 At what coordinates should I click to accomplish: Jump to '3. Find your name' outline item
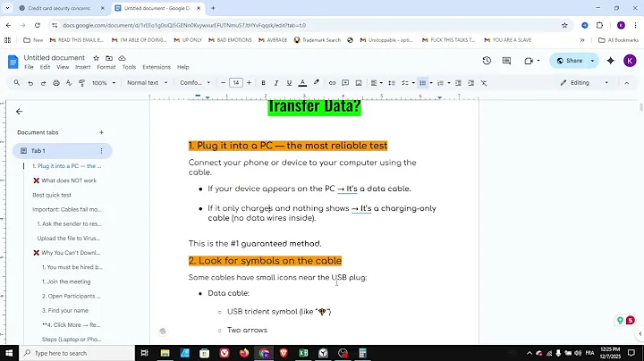[x=65, y=311]
